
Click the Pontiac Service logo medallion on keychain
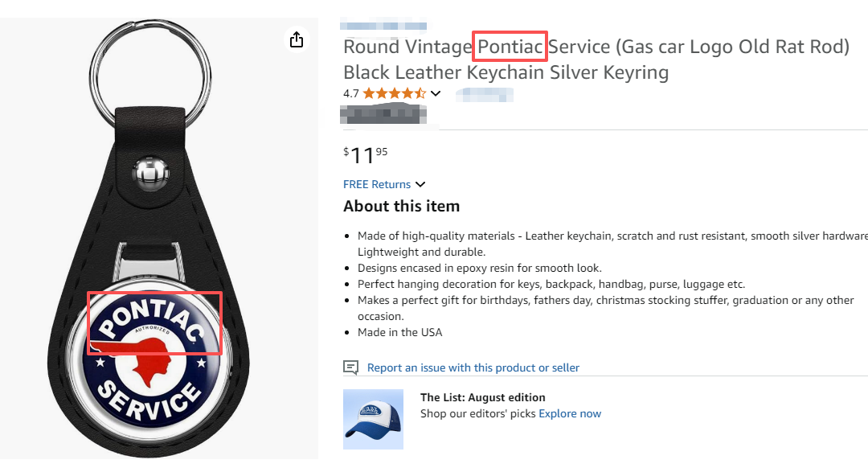(x=153, y=358)
